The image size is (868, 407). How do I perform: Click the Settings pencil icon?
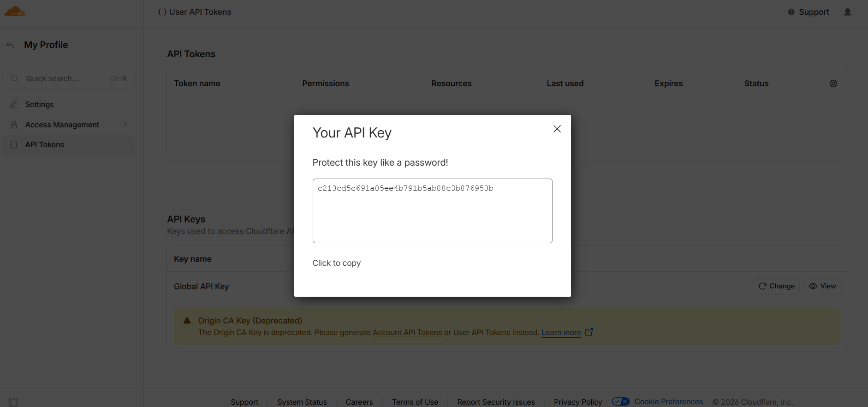point(14,104)
